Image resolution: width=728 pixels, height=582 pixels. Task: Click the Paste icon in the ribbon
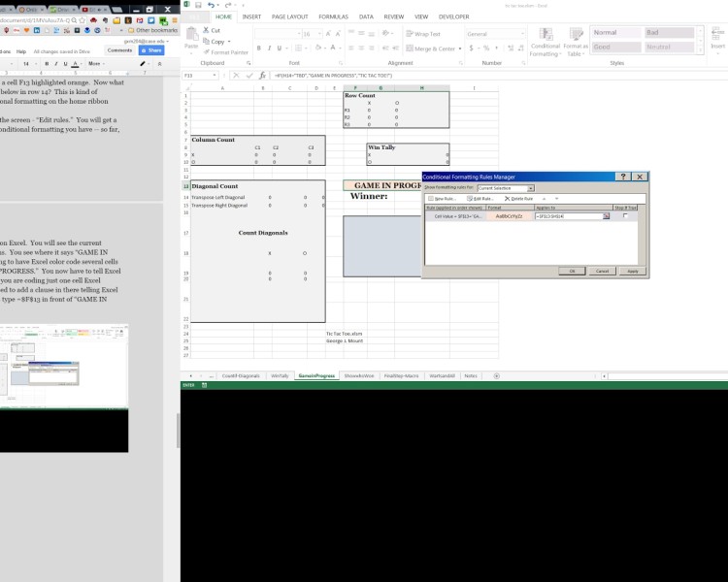coord(191,42)
